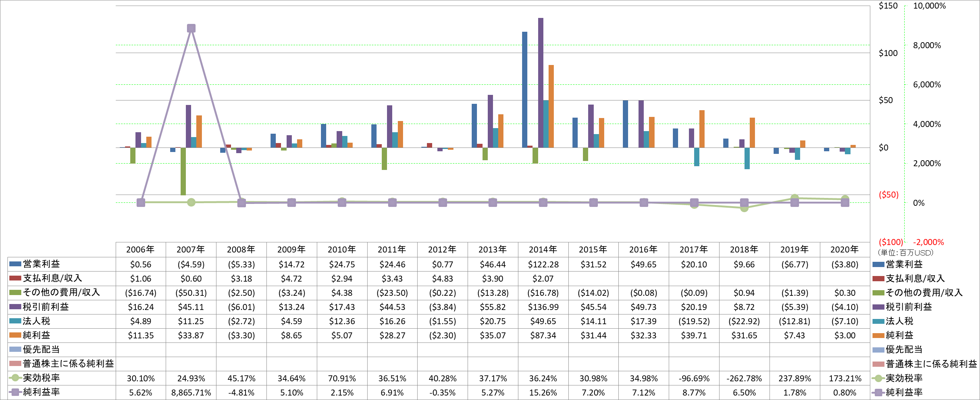
Task: Select the 2010年 column header
Action: pyautogui.click(x=342, y=249)
